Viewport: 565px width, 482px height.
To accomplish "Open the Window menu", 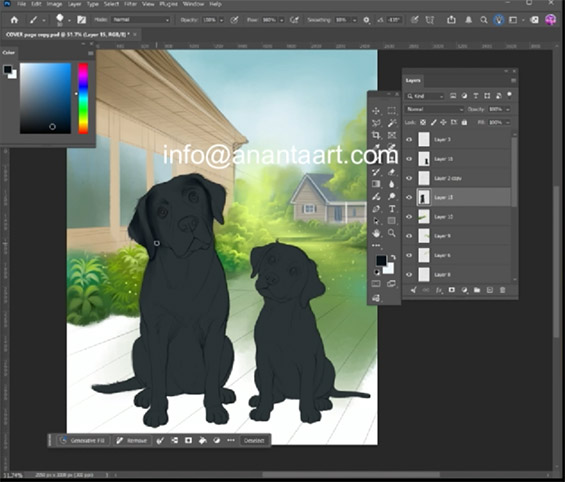I will [193, 4].
